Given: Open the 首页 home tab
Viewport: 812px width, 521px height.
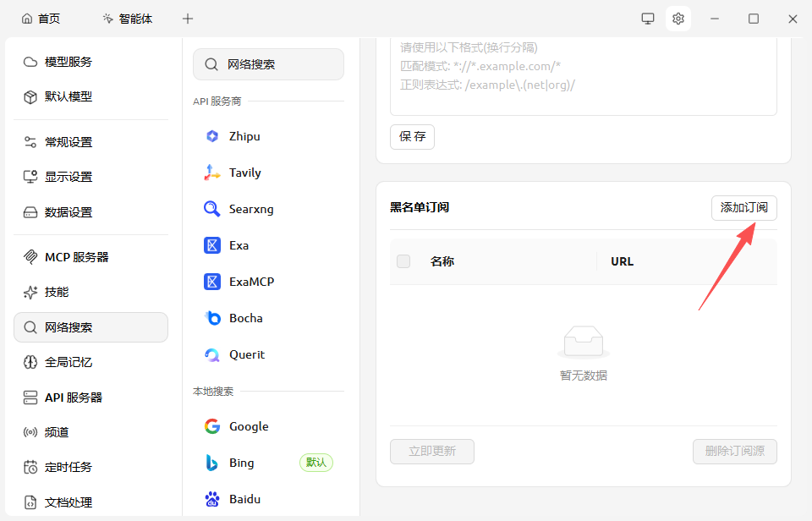Looking at the screenshot, I should 41,19.
